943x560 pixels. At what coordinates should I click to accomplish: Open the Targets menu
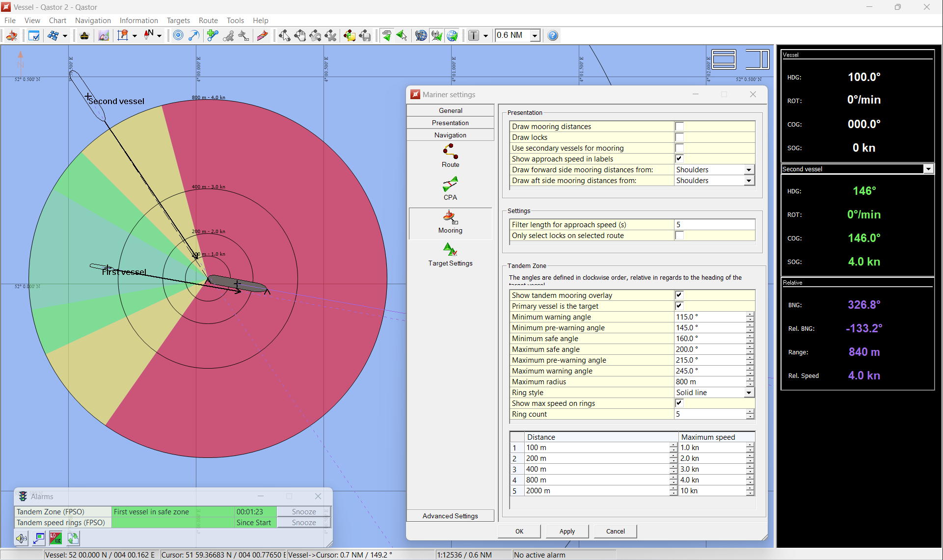178,21
